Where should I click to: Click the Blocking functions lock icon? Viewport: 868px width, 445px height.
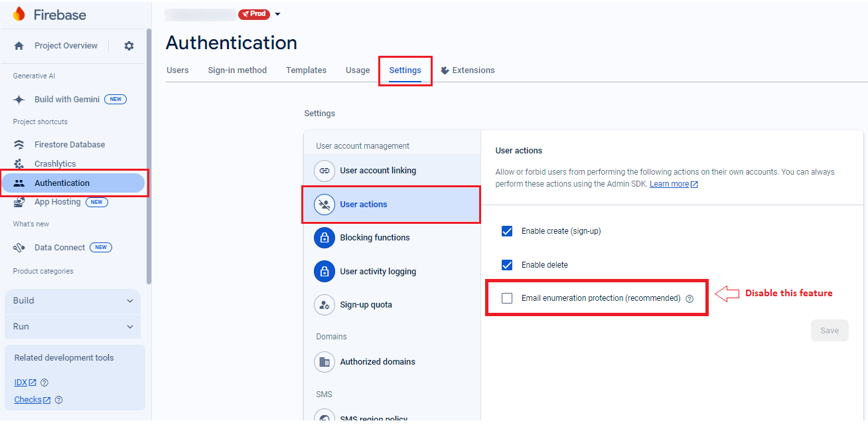point(325,238)
